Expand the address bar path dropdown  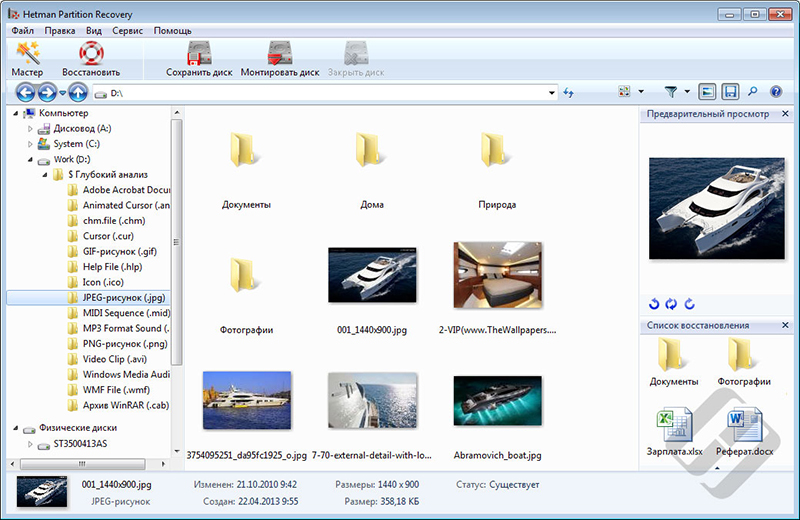point(552,93)
